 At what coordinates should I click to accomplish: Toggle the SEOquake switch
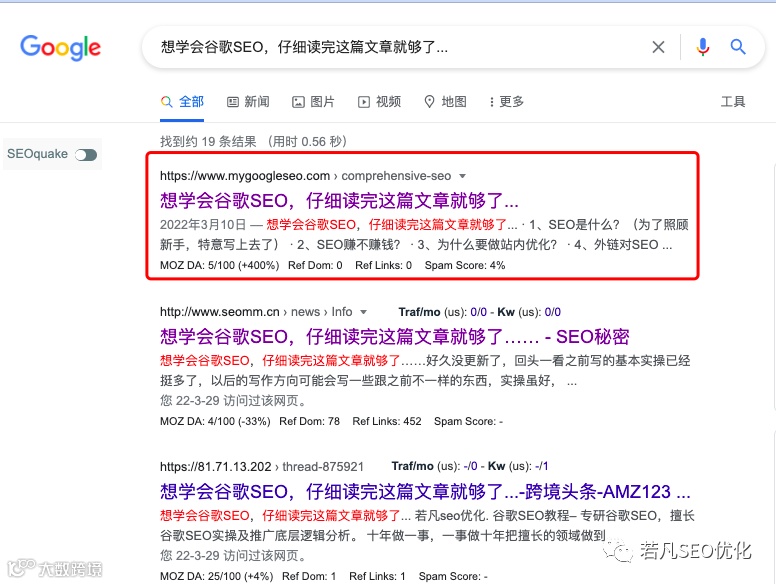[86, 155]
